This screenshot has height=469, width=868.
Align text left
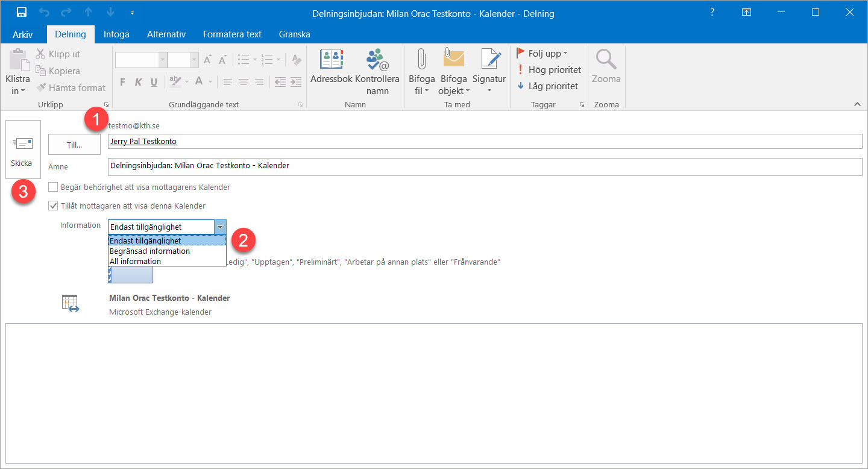228,82
